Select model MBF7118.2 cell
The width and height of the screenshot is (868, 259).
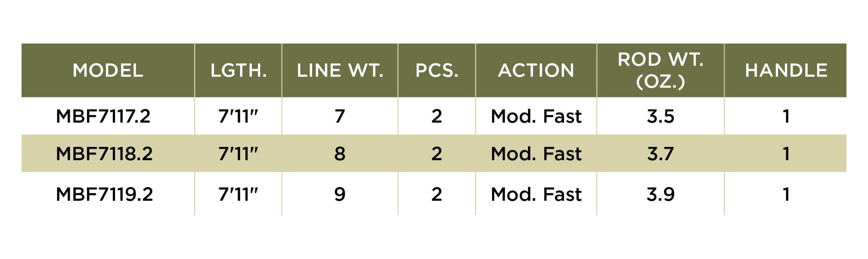pyautogui.click(x=104, y=154)
